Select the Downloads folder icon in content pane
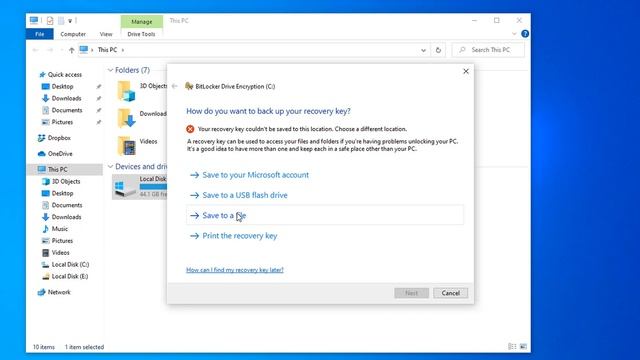The width and height of the screenshot is (640, 360). click(x=126, y=118)
